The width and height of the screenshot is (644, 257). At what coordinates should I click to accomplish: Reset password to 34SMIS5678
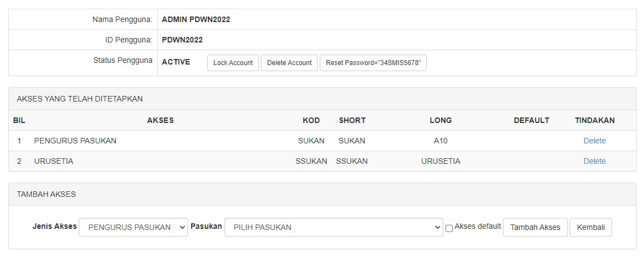373,63
